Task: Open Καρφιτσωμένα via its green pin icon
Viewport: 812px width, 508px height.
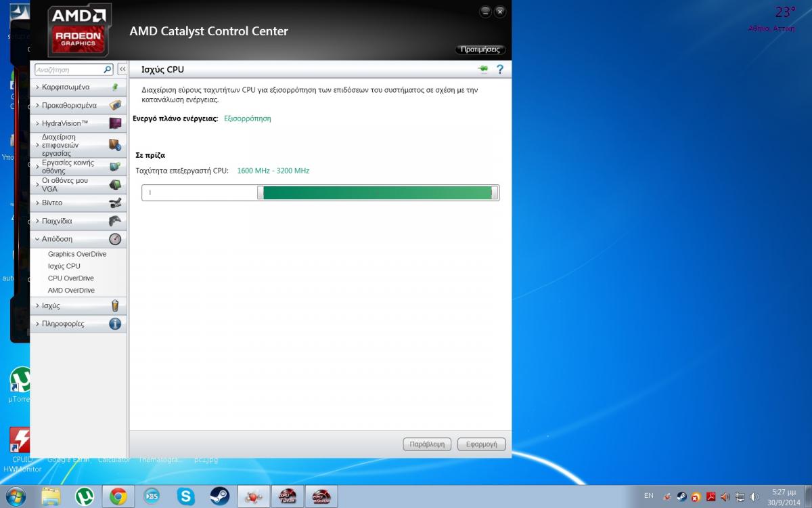Action: [115, 87]
